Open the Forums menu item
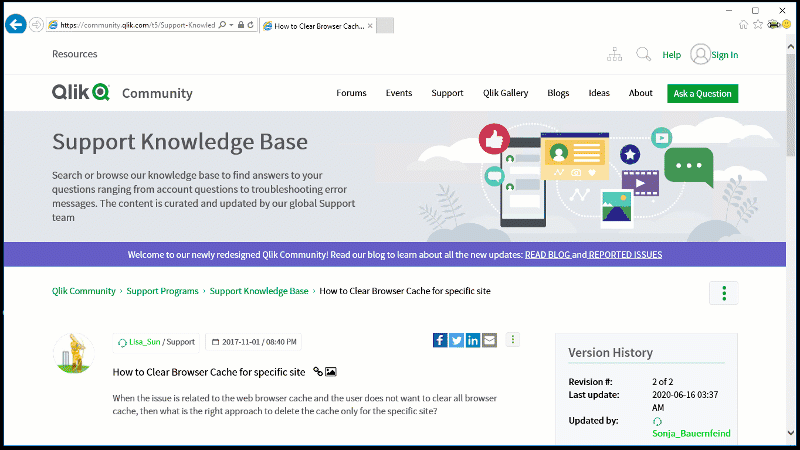Image resolution: width=800 pixels, height=450 pixels. coord(351,93)
